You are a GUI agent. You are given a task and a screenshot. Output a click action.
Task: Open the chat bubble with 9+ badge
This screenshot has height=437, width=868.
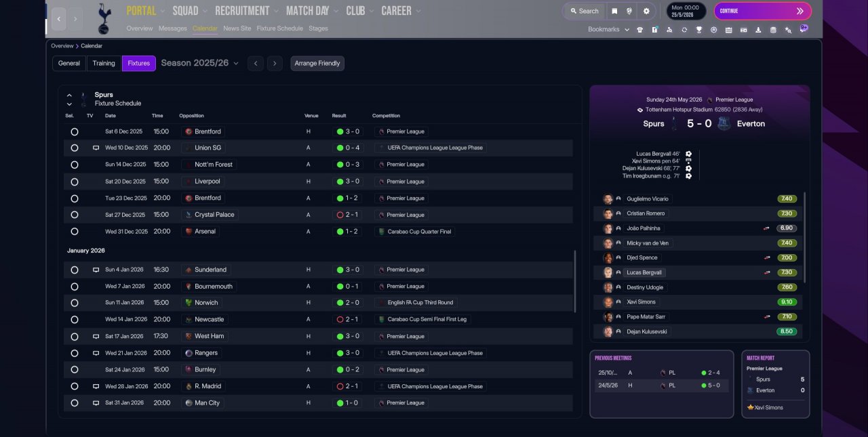click(804, 29)
